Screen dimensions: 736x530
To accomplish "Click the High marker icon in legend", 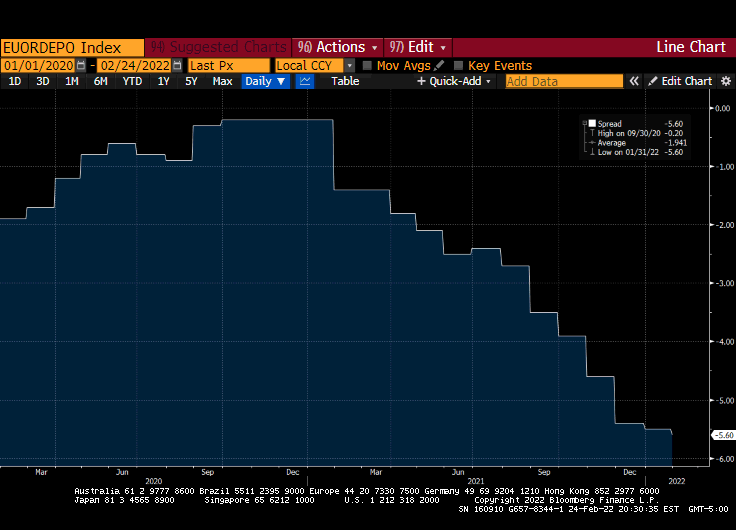I will (593, 133).
